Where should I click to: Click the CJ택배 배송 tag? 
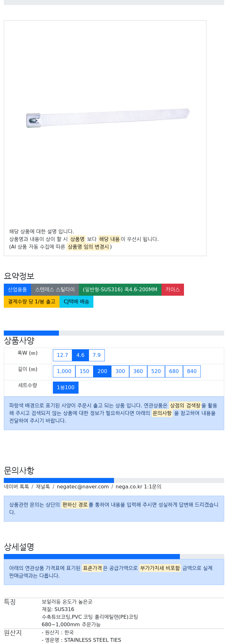coord(76,302)
